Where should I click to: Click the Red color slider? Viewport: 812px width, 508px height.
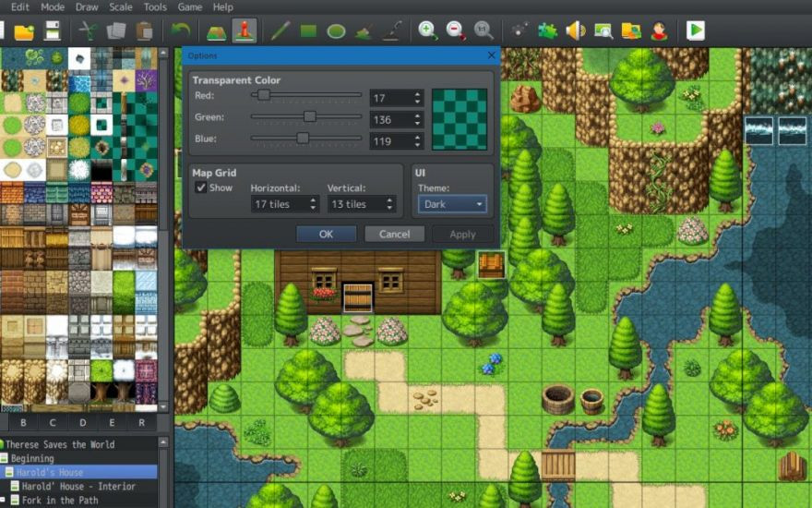(x=306, y=95)
